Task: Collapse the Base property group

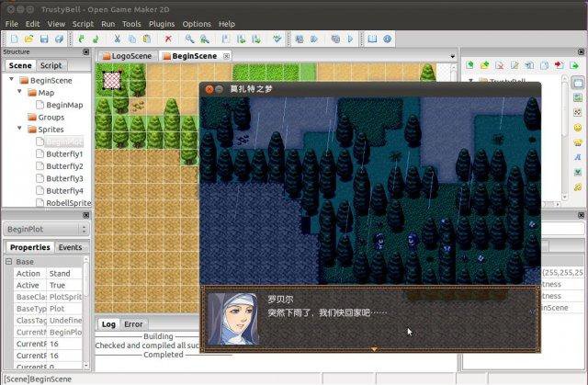Action: pos(8,261)
